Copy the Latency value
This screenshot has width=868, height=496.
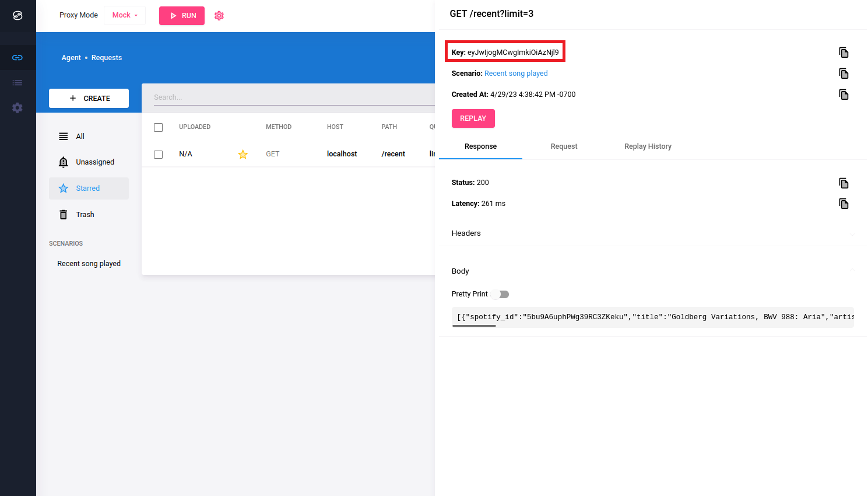click(x=844, y=204)
